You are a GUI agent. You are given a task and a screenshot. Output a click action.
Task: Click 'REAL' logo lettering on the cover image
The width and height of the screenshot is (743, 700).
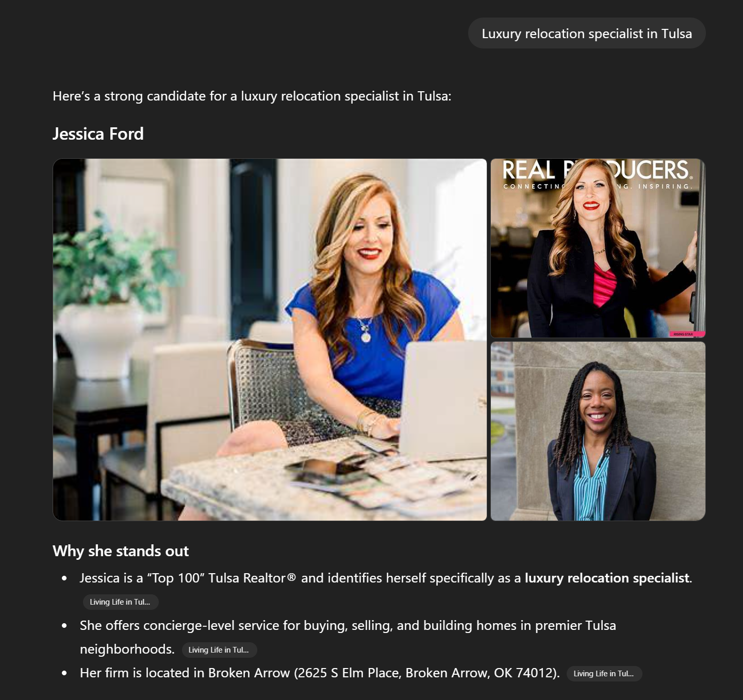pos(529,170)
